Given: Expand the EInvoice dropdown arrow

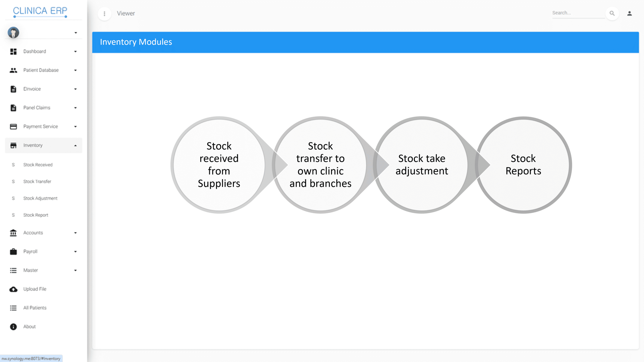Looking at the screenshot, I should pyautogui.click(x=75, y=89).
